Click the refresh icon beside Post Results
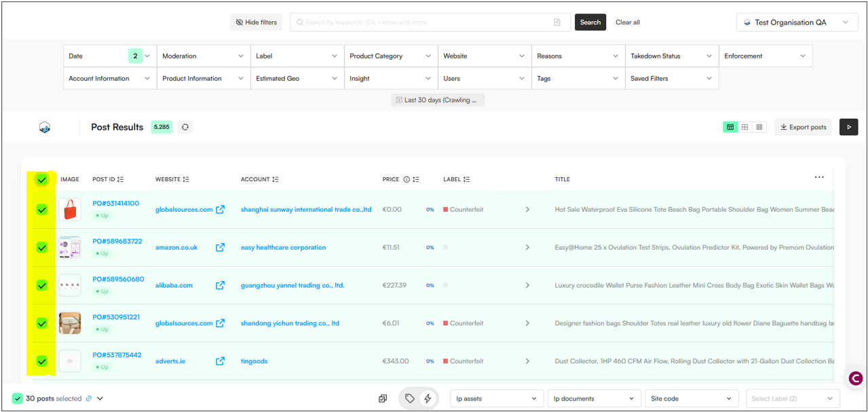 (x=185, y=127)
